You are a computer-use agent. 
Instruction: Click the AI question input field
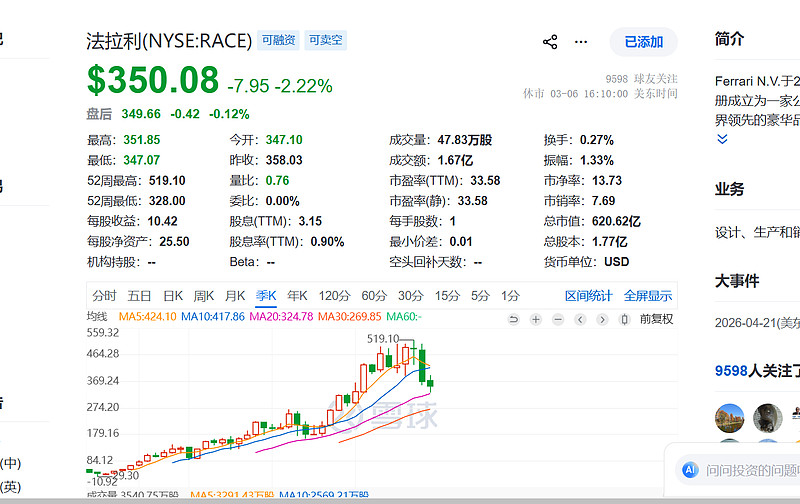coord(752,469)
